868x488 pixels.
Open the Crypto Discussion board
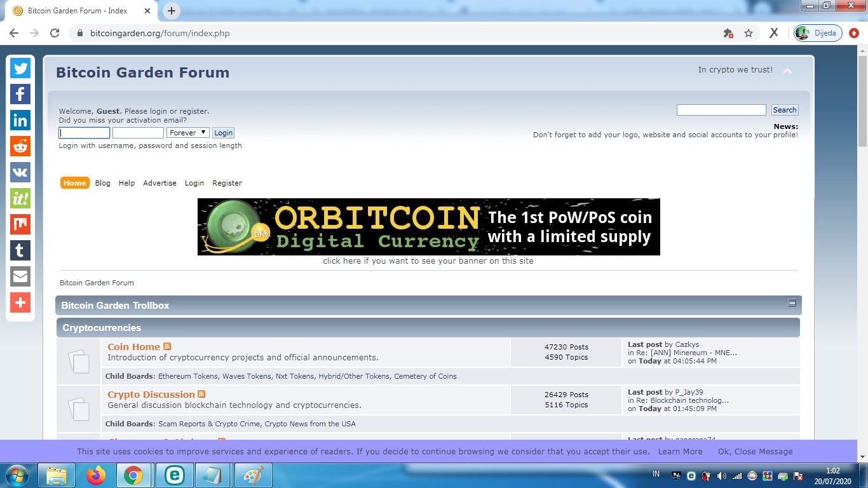click(x=151, y=394)
